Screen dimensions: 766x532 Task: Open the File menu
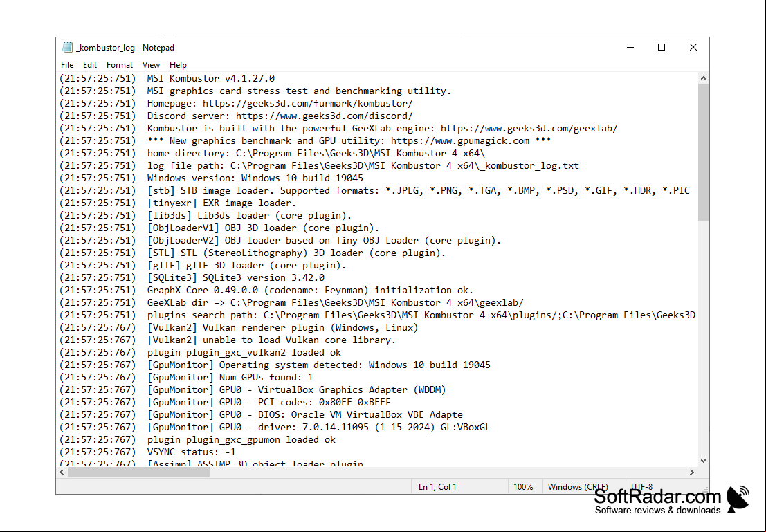tap(67, 65)
